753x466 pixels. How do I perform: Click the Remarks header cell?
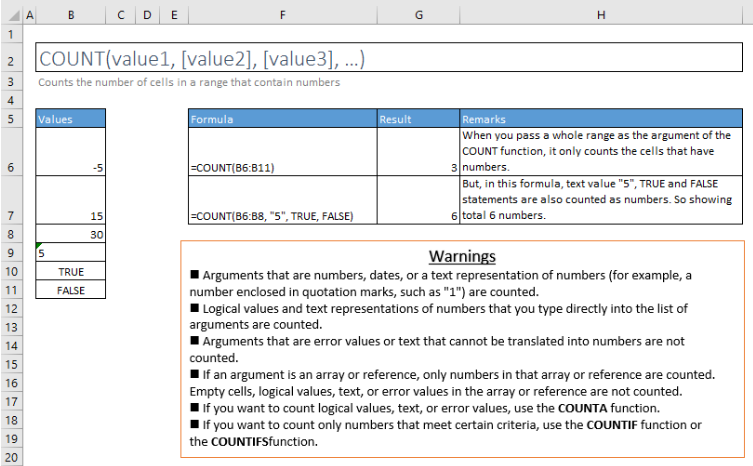click(601, 119)
